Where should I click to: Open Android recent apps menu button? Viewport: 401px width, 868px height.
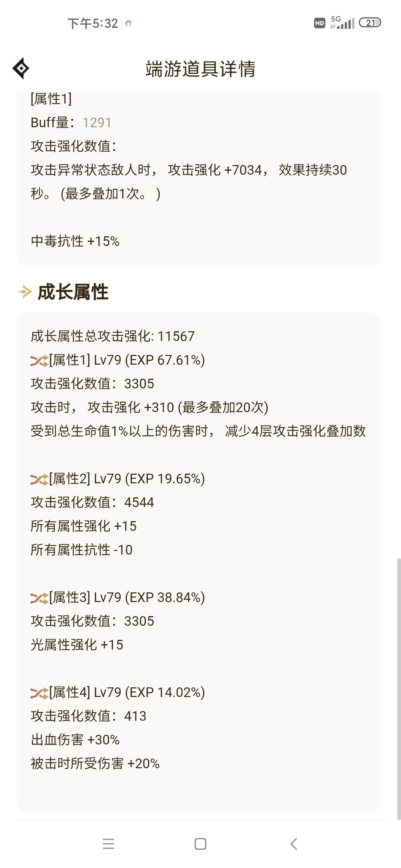pos(108,844)
